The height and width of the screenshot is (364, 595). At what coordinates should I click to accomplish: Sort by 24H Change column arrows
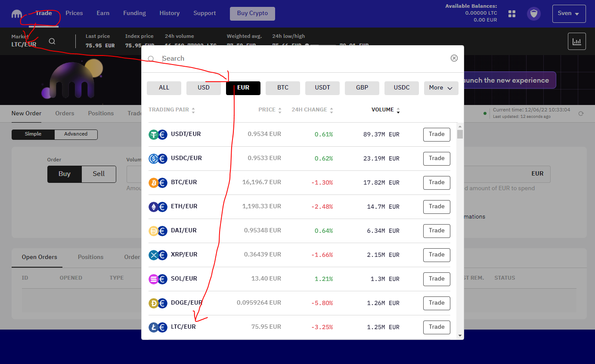tap(332, 110)
